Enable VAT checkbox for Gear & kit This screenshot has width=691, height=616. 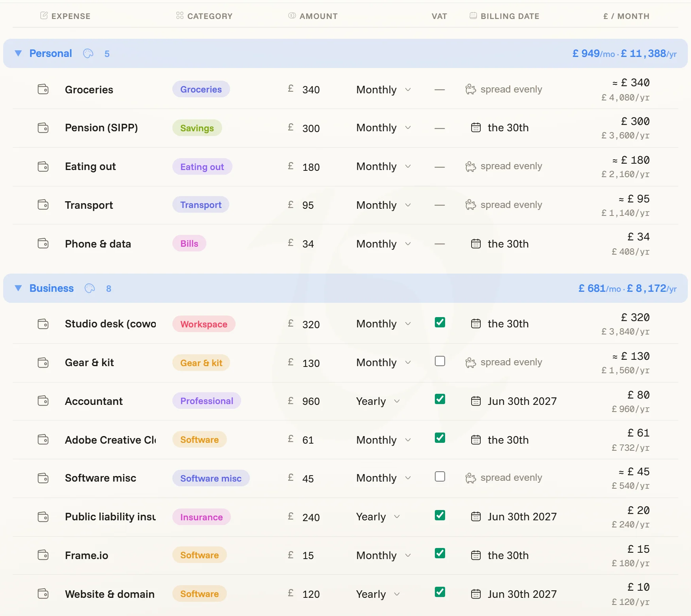pyautogui.click(x=440, y=361)
